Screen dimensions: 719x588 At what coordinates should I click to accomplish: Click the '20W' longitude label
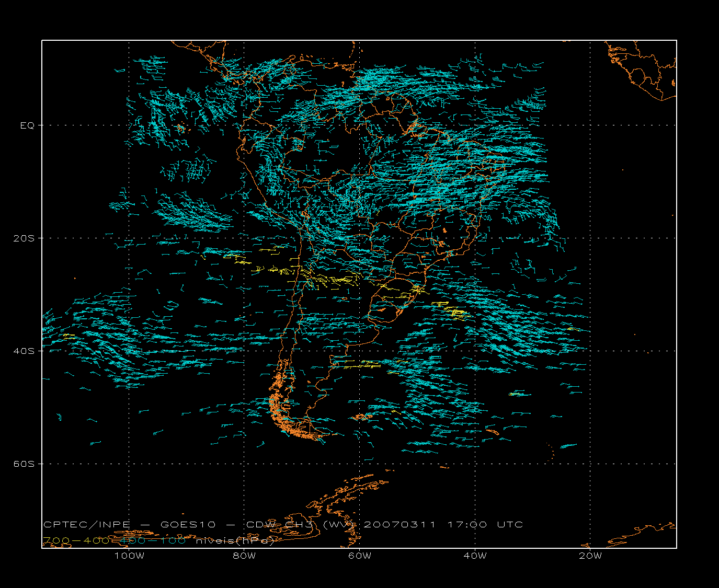tap(590, 556)
